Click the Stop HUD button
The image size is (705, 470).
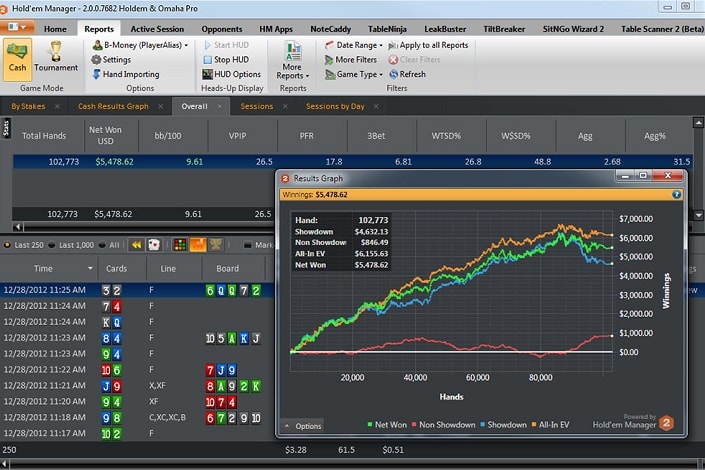point(237,60)
